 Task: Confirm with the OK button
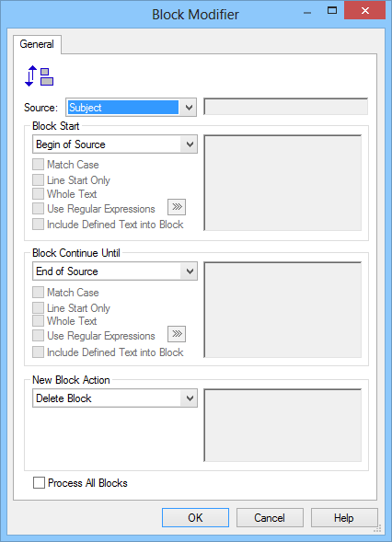tap(195, 517)
